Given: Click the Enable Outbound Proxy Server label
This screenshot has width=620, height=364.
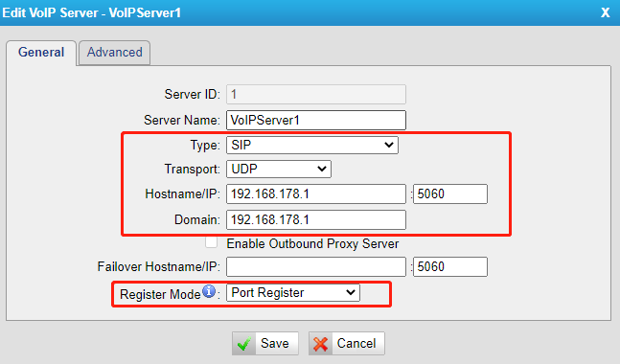Looking at the screenshot, I should pos(312,243).
